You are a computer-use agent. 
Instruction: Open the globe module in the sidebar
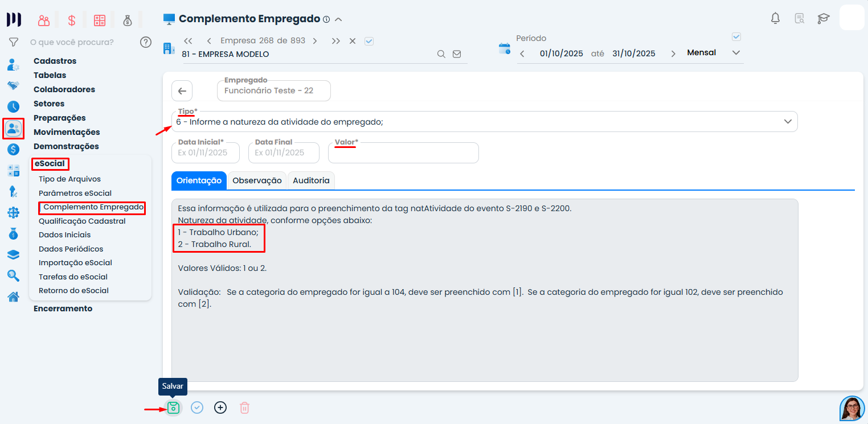click(x=13, y=213)
